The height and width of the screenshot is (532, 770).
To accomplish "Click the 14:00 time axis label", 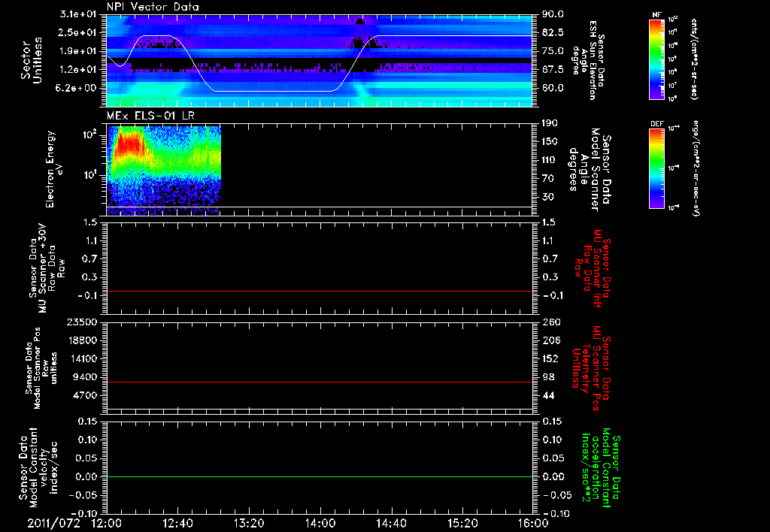I will 320,523.
